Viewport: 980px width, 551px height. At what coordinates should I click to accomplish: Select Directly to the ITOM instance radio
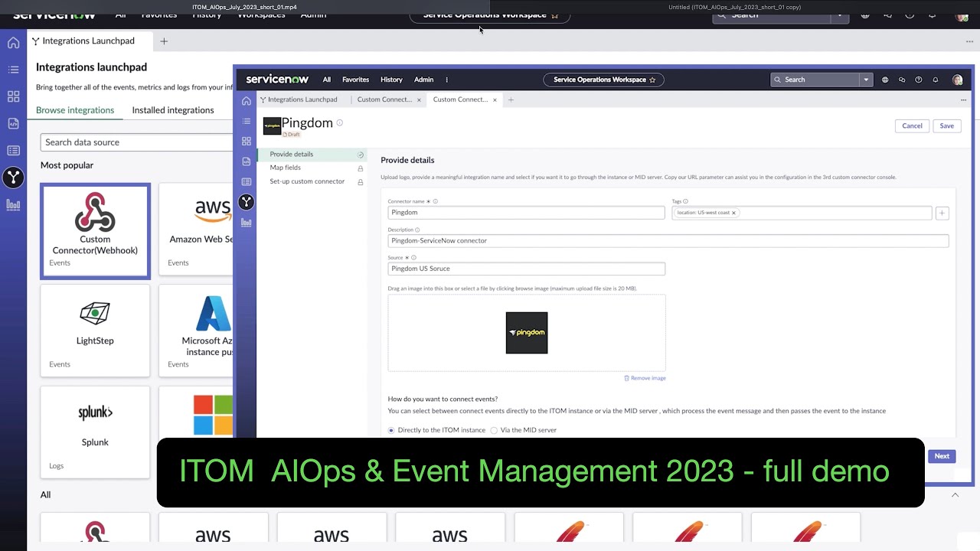[x=391, y=430]
